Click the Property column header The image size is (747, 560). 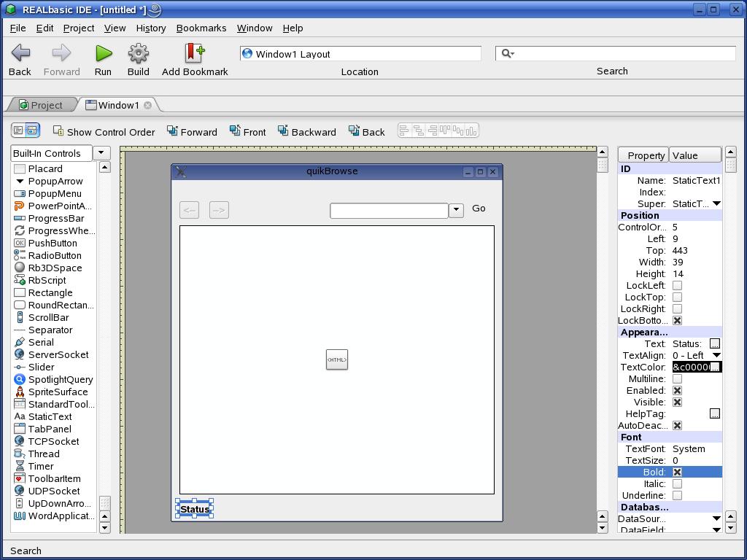click(x=643, y=155)
